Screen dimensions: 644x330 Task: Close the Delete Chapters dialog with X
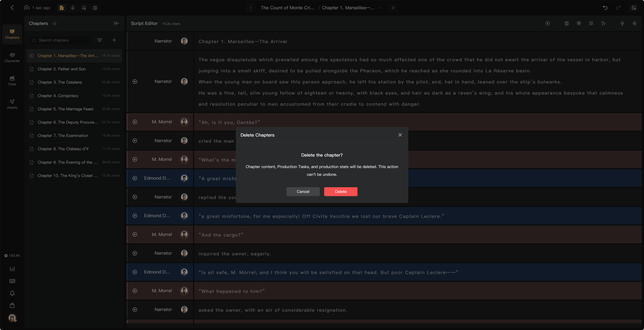400,135
